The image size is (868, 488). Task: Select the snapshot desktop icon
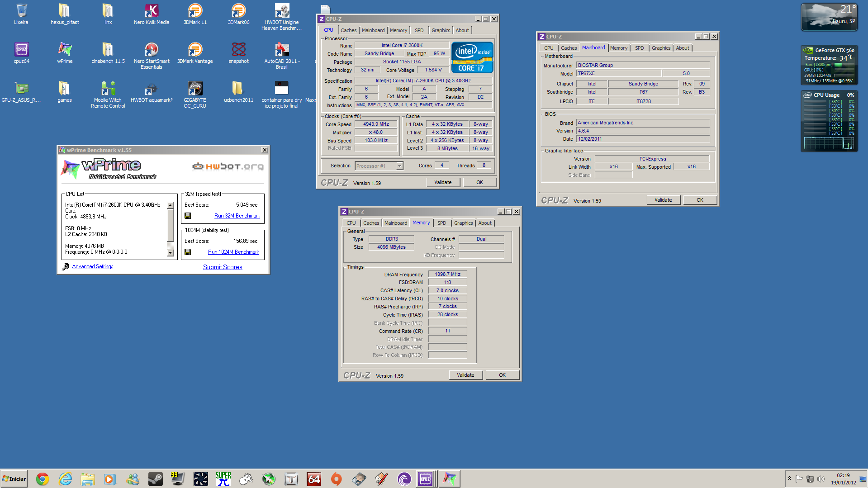238,53
